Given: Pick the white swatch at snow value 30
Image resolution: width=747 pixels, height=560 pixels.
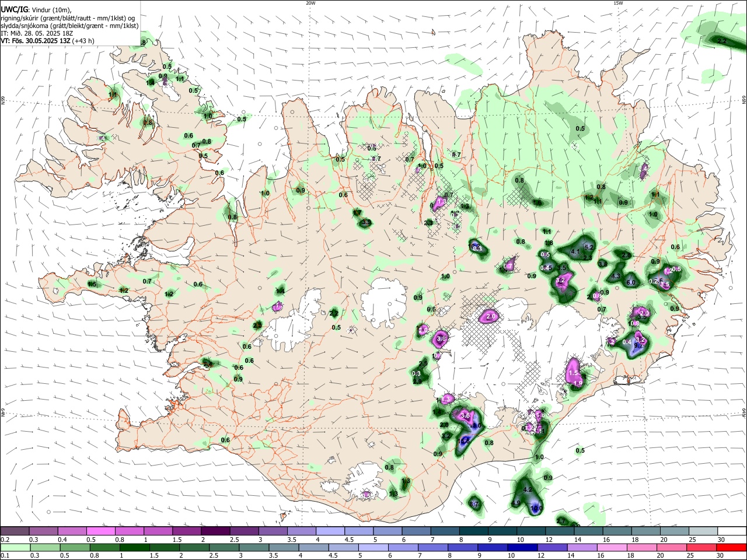Looking at the screenshot, I should (731, 531).
